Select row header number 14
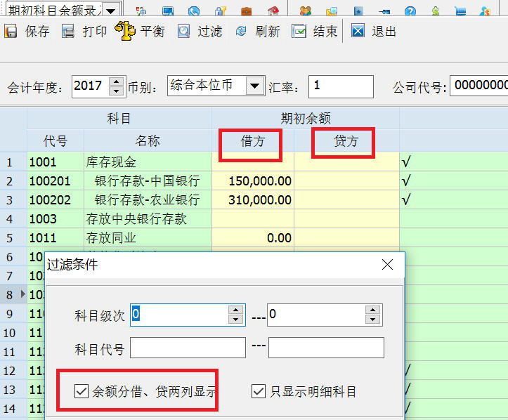508x420 pixels. (13, 409)
